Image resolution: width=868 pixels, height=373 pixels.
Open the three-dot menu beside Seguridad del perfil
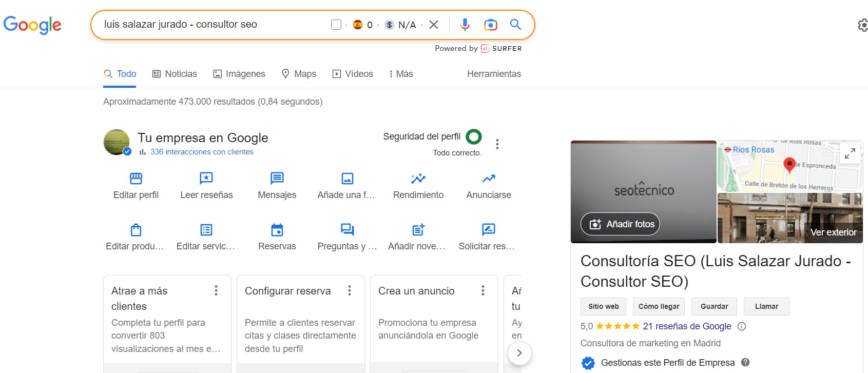(x=497, y=144)
